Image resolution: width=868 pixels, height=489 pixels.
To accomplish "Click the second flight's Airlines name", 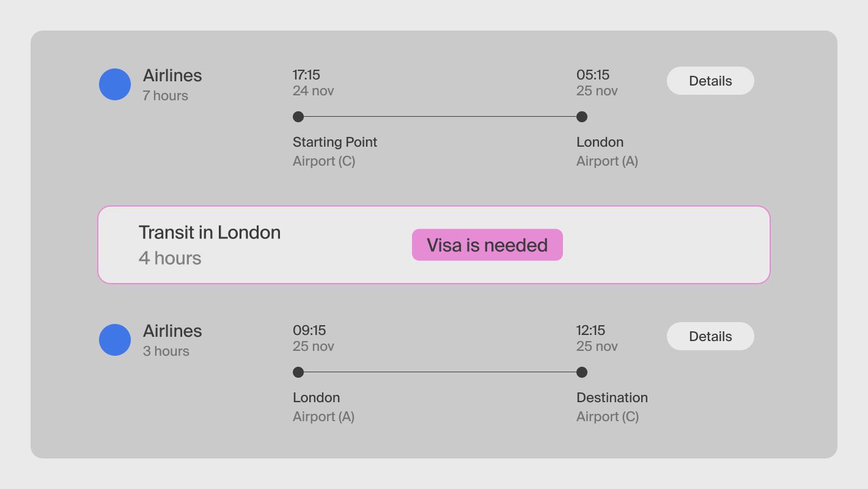I will click(x=172, y=331).
